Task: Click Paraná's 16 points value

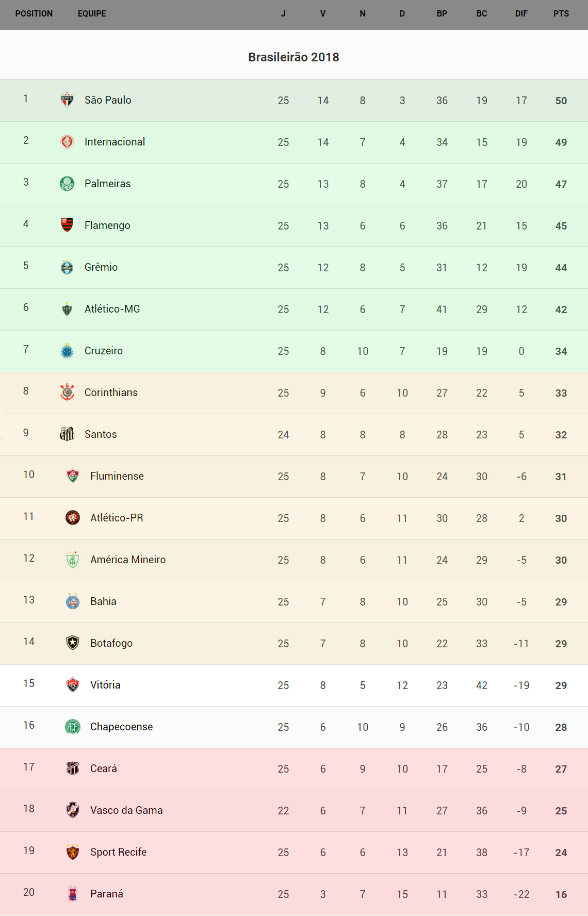Action: pyautogui.click(x=561, y=894)
